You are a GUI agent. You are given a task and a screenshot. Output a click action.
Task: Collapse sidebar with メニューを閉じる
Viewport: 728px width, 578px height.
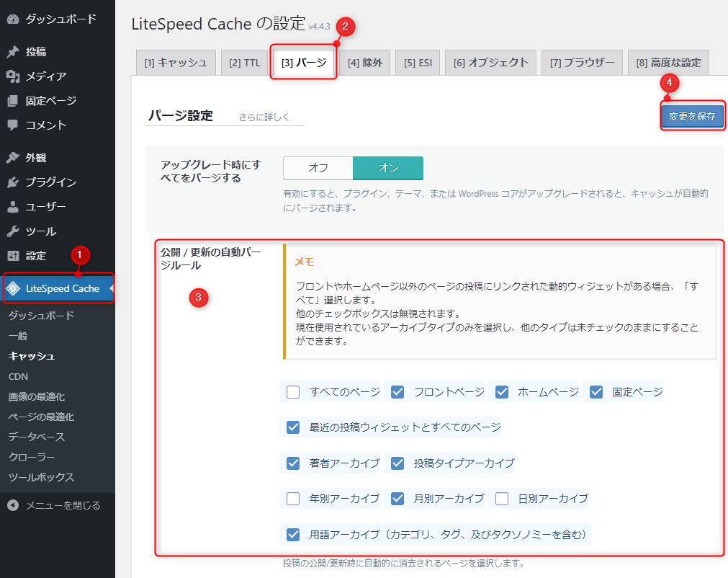[x=58, y=505]
